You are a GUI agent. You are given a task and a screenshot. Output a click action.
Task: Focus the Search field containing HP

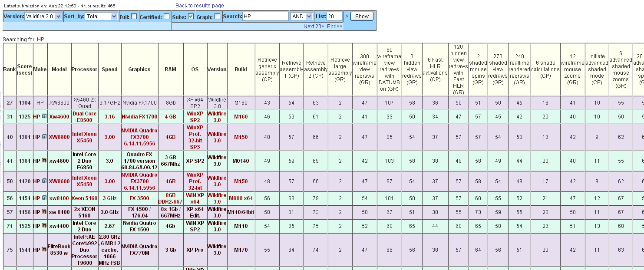pos(265,16)
